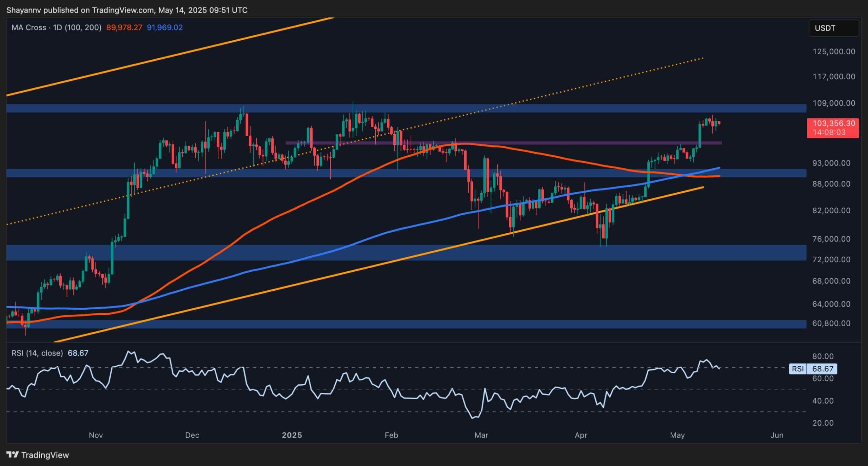Open Shayannv's publisher profile link

pyautogui.click(x=24, y=10)
